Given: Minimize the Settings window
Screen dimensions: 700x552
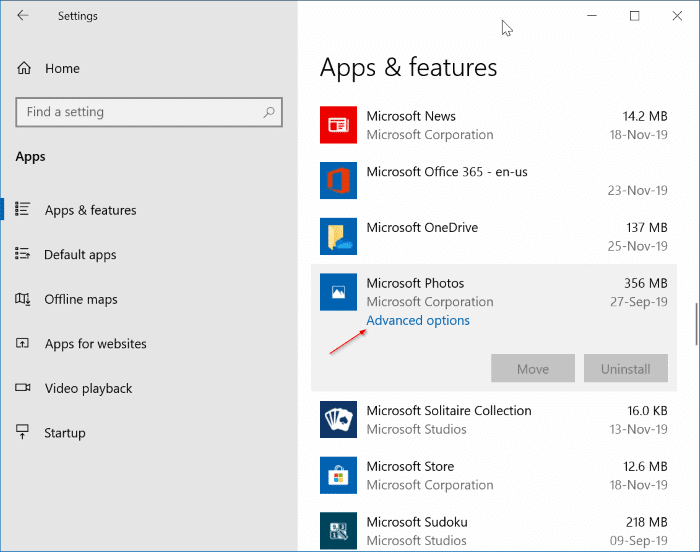Looking at the screenshot, I should (x=592, y=16).
